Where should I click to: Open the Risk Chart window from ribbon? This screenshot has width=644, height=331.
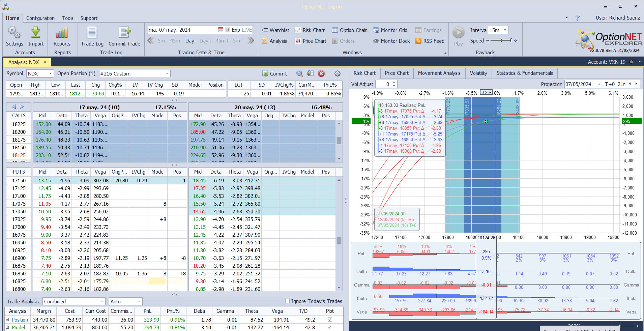click(x=310, y=30)
